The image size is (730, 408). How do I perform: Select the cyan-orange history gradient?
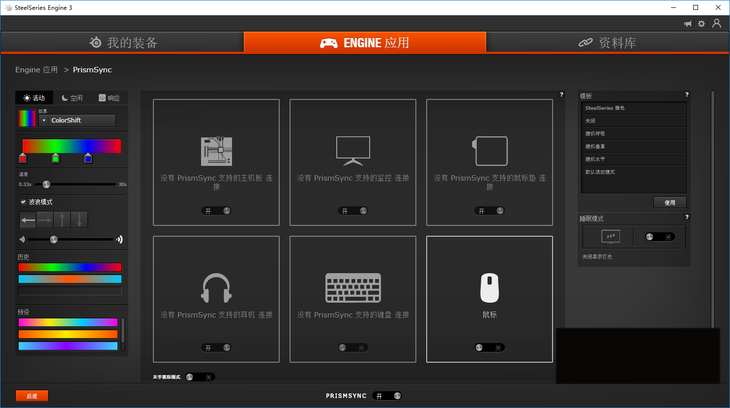(70, 279)
